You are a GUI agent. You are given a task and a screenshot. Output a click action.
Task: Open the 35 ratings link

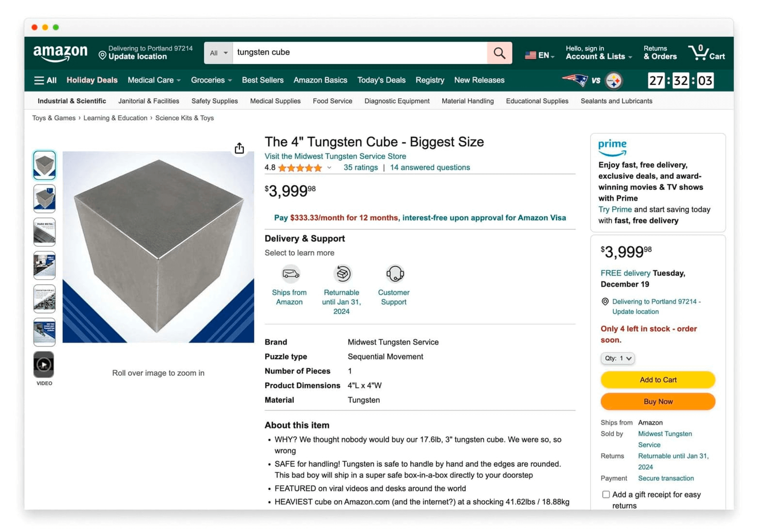tap(360, 167)
